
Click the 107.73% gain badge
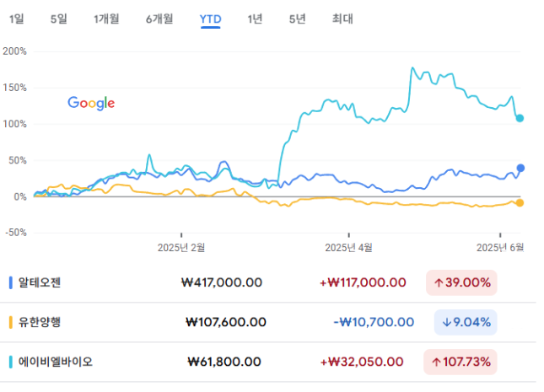point(461,362)
